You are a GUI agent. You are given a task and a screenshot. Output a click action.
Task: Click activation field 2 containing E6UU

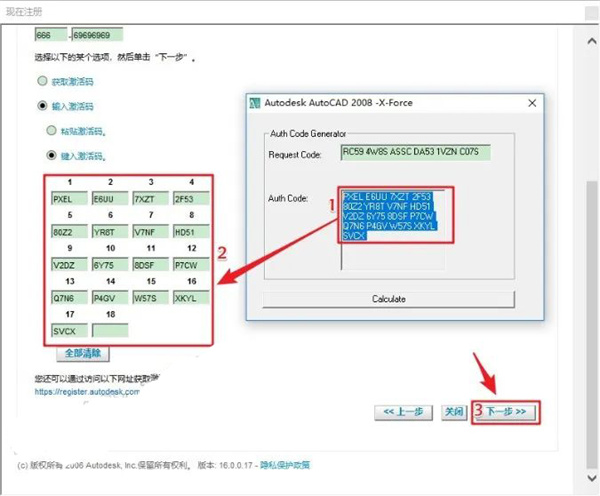coord(110,199)
